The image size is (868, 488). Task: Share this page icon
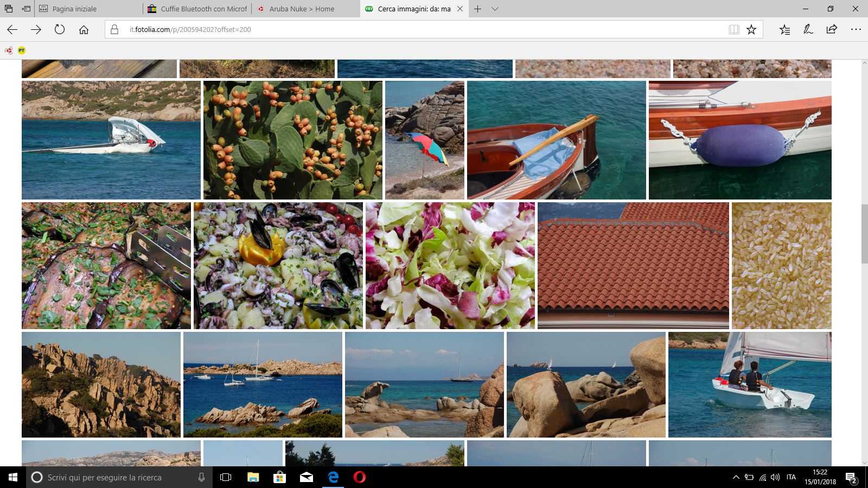pyautogui.click(x=832, y=30)
